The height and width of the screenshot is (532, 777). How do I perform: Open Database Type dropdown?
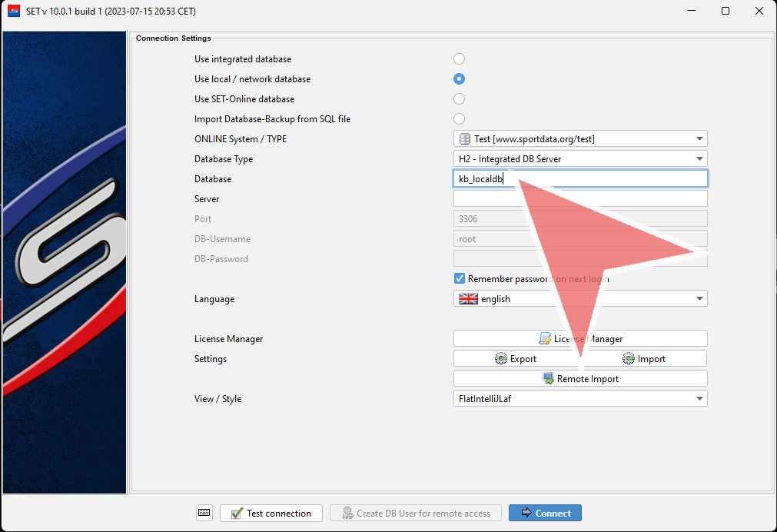coord(580,159)
